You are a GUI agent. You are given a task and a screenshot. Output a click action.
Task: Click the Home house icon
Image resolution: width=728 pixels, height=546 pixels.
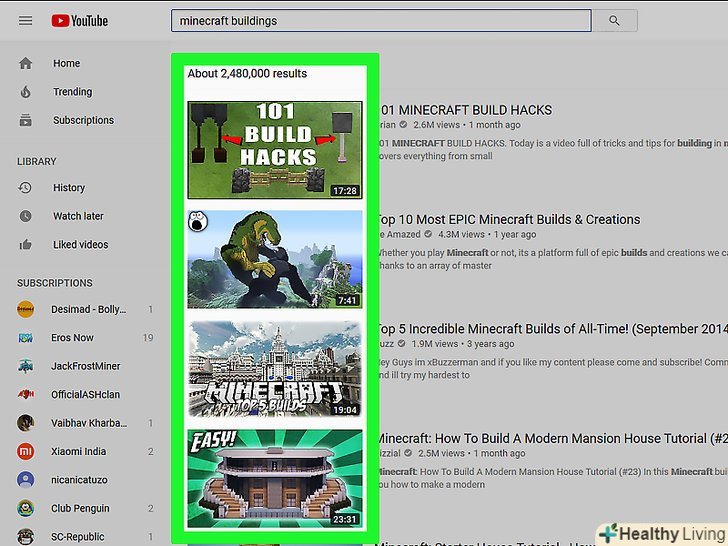click(x=26, y=63)
